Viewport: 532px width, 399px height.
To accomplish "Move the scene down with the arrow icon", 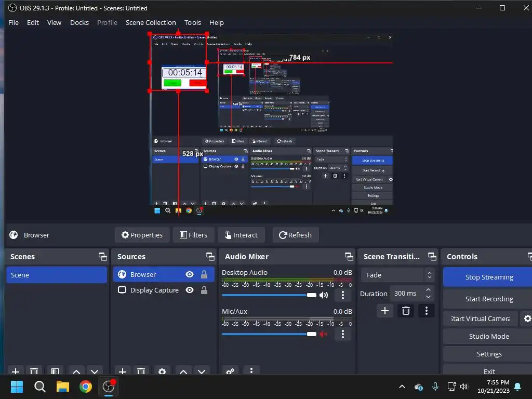I will (95, 371).
